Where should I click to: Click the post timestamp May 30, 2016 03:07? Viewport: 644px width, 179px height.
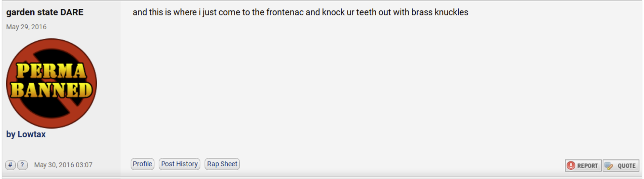tap(63, 165)
